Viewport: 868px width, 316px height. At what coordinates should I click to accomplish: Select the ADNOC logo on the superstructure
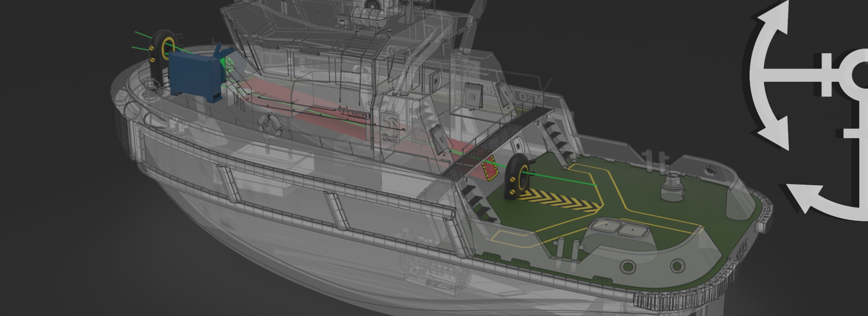coord(389,131)
